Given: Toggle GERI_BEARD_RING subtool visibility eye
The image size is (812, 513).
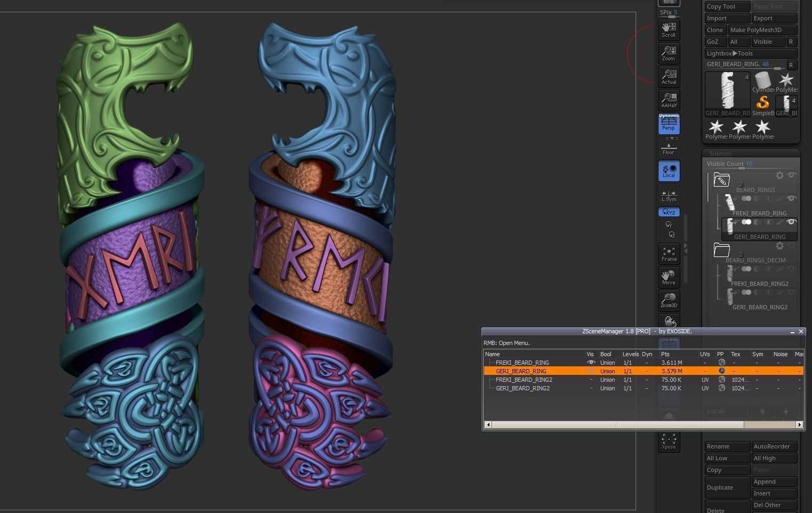Looking at the screenshot, I should [x=792, y=222].
